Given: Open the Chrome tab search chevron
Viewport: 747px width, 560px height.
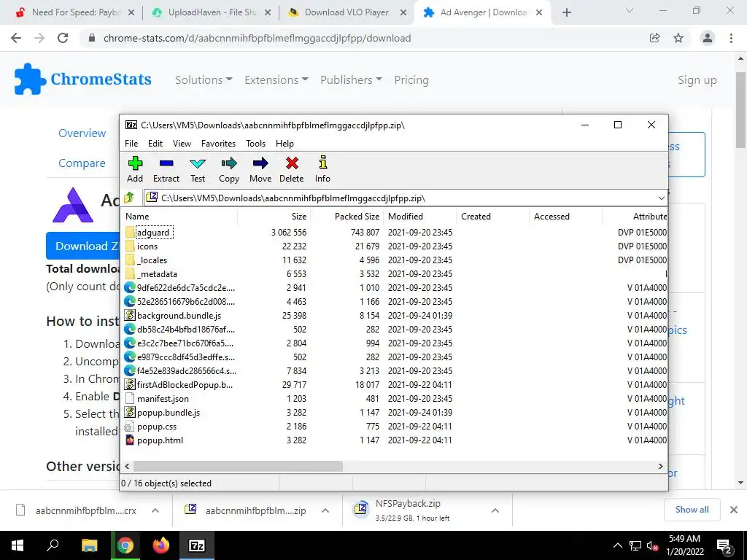Looking at the screenshot, I should click(x=630, y=10).
